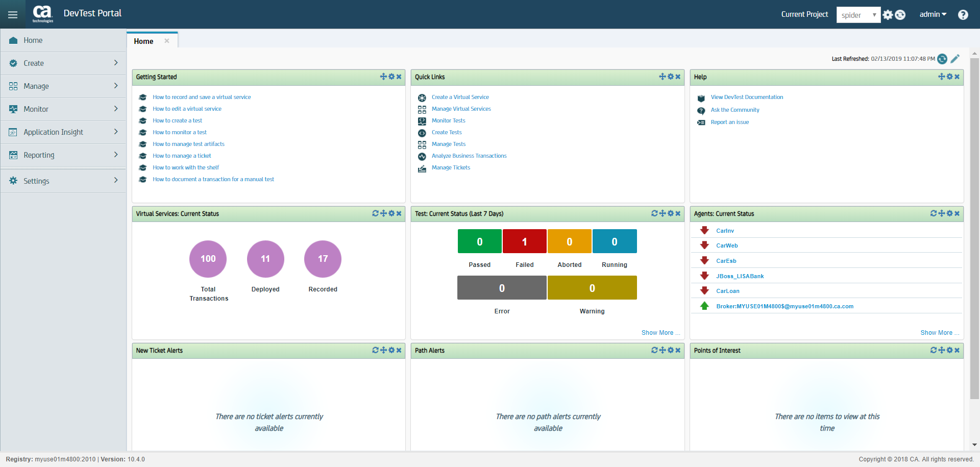
Task: Open View DevTest Documentation link
Action: pos(747,97)
